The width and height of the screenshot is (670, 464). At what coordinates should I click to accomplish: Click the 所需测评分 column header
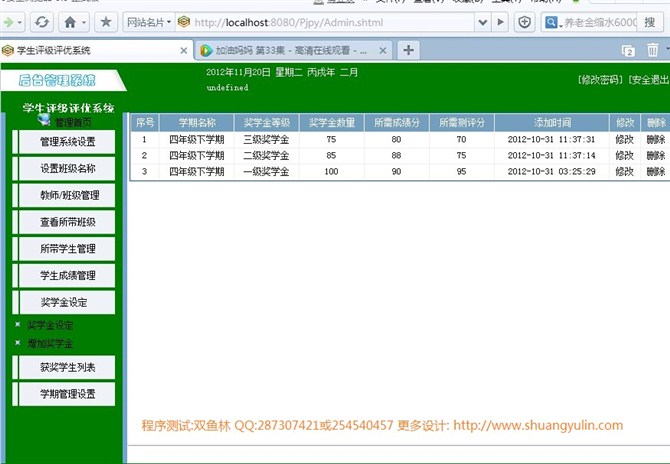click(461, 123)
